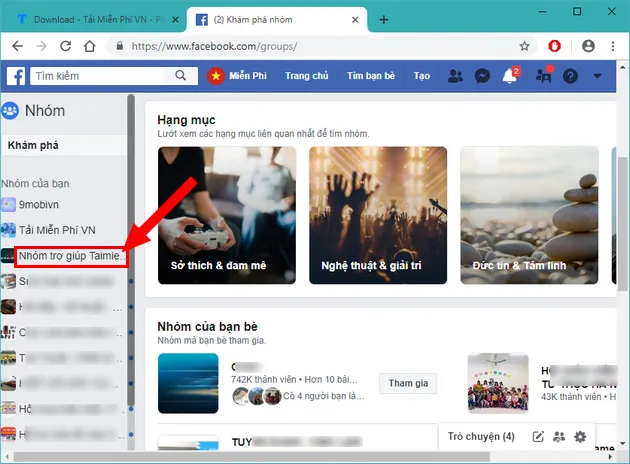Click the scroll down arrow of the page scrollbar
630x464 pixels.
(622, 444)
